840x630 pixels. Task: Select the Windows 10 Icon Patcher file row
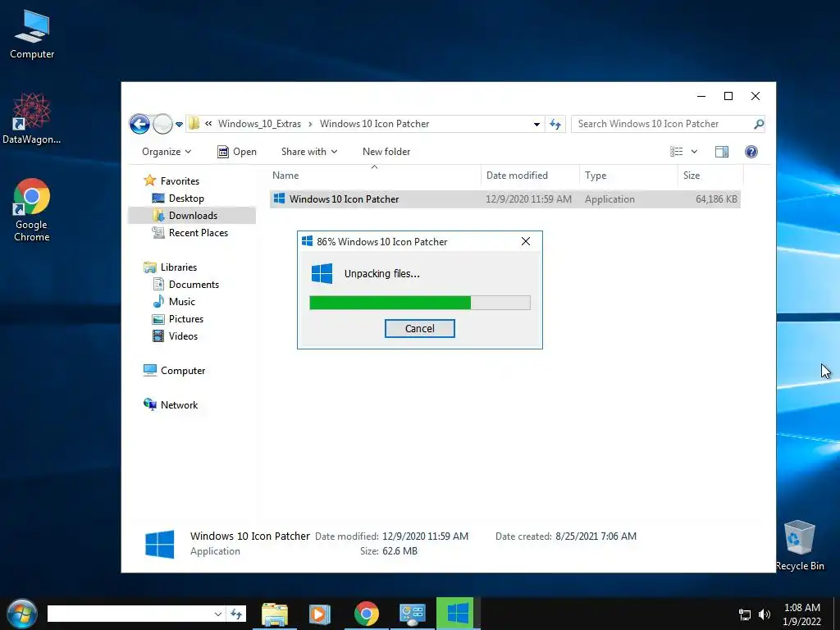pos(505,199)
